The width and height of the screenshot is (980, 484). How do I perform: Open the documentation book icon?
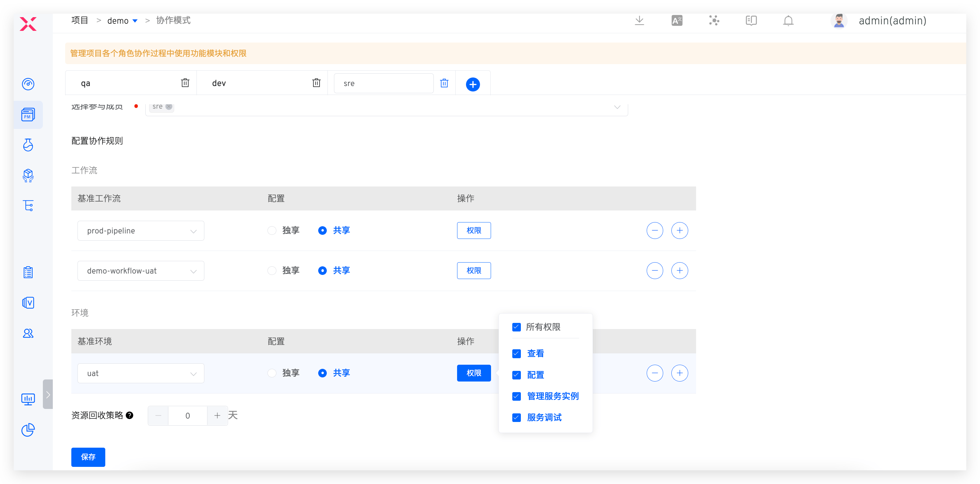pos(751,21)
